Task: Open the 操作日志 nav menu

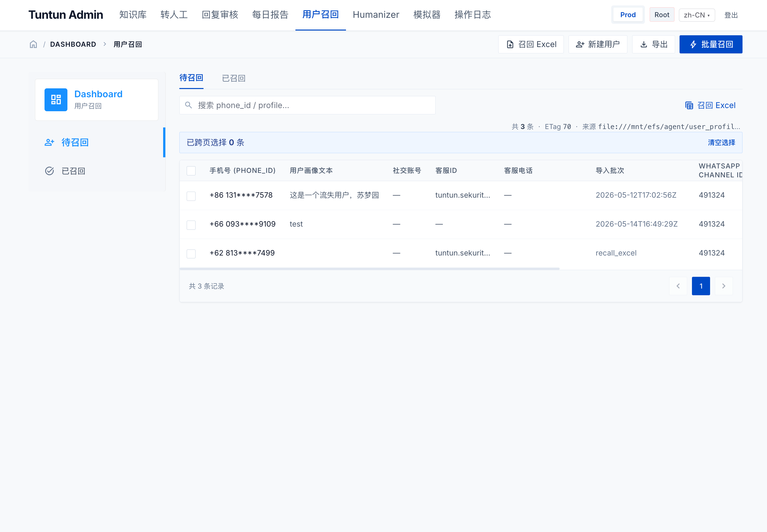Action: click(473, 15)
